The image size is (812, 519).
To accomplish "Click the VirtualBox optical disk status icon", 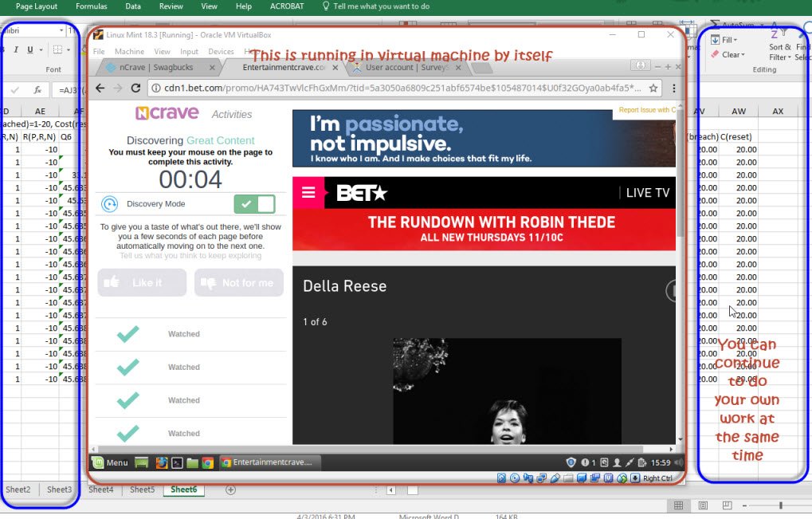I will click(x=515, y=478).
